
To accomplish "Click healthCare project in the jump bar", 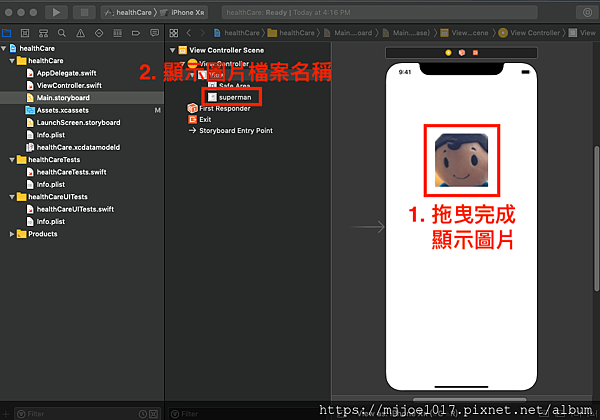I will pyautogui.click(x=237, y=33).
